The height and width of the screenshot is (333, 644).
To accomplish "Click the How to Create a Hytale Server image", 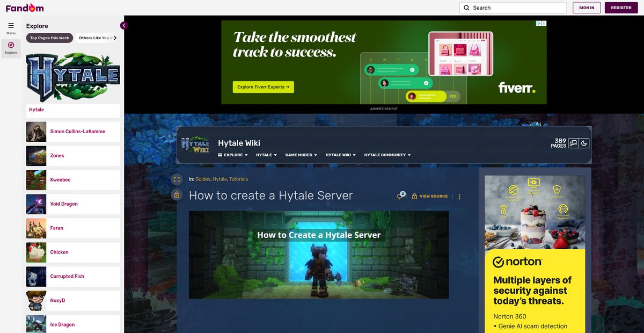I will (319, 255).
